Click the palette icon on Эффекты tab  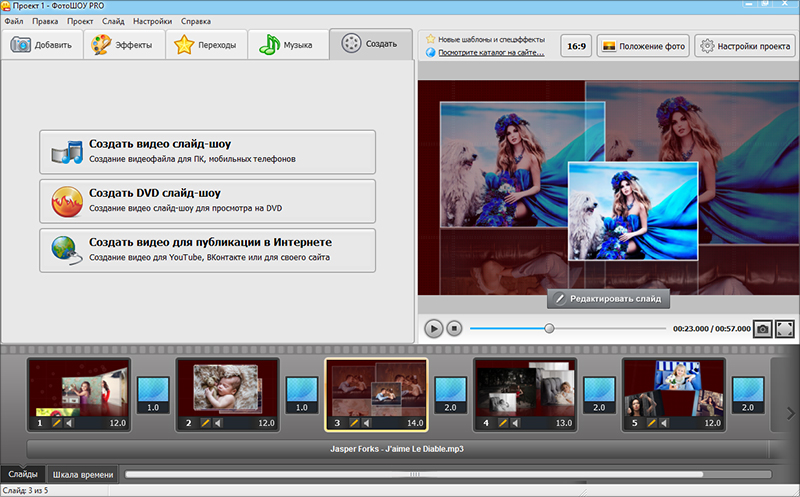pos(101,45)
